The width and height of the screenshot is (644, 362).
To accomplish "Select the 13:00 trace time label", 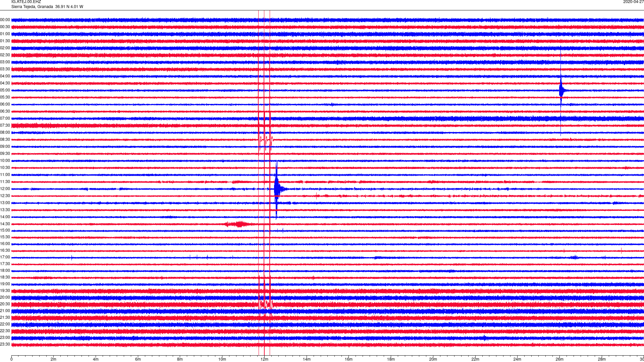I will (x=5, y=203).
